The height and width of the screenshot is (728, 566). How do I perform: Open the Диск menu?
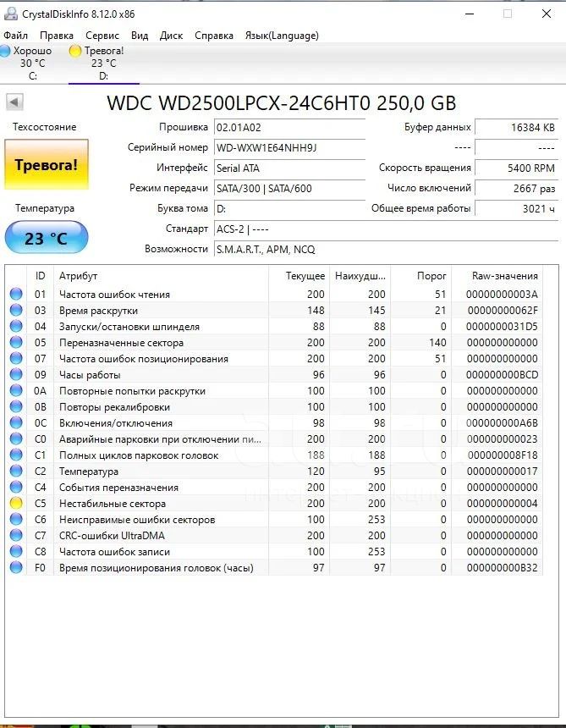point(171,36)
